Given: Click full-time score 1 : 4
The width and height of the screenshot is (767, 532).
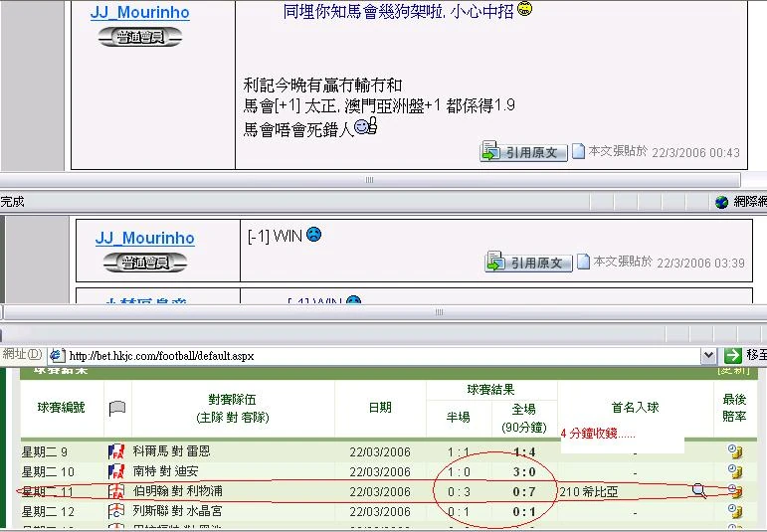Looking at the screenshot, I should tap(524, 451).
